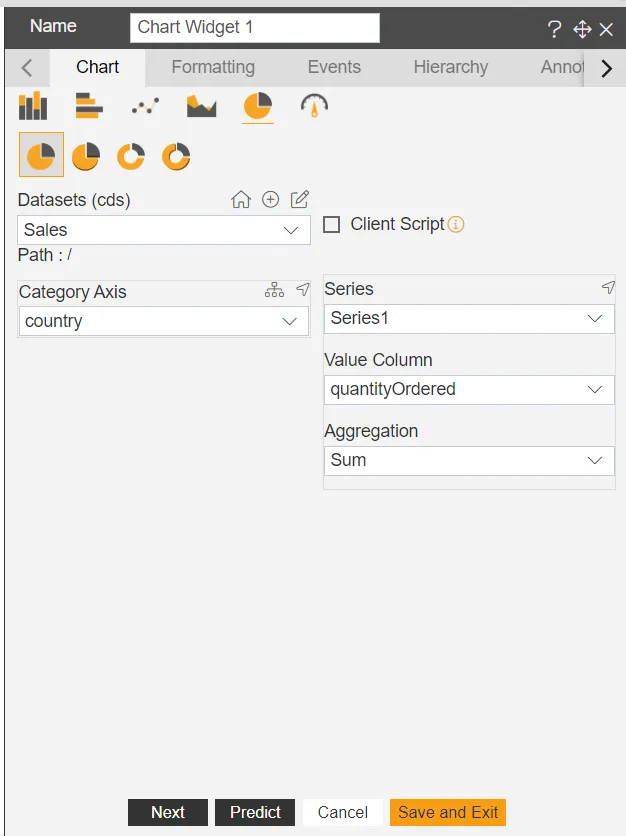The width and height of the screenshot is (626, 836).
Task: Pick the second pie chart subtype
Action: click(86, 156)
